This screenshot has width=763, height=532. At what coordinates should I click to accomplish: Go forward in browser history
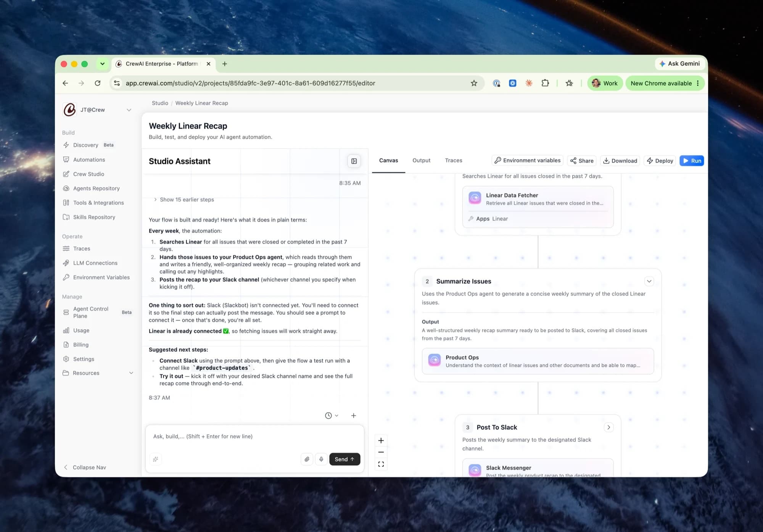pos(81,83)
